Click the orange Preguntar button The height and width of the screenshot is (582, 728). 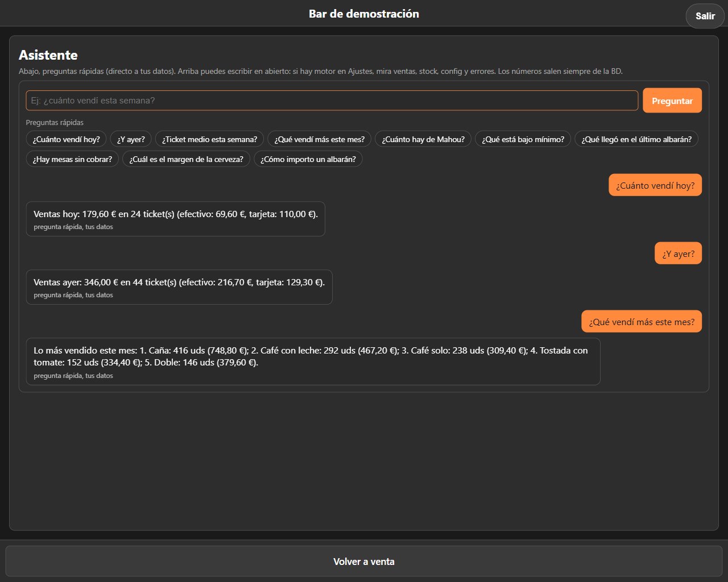point(672,101)
